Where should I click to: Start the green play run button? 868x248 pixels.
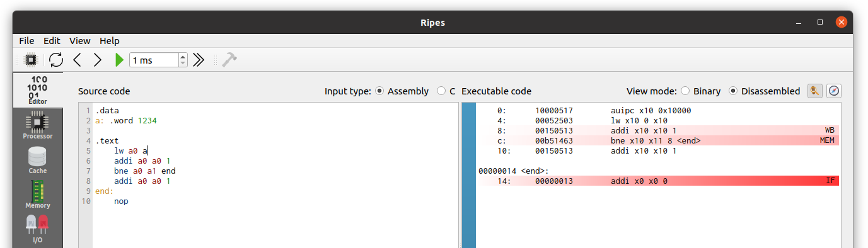click(119, 60)
